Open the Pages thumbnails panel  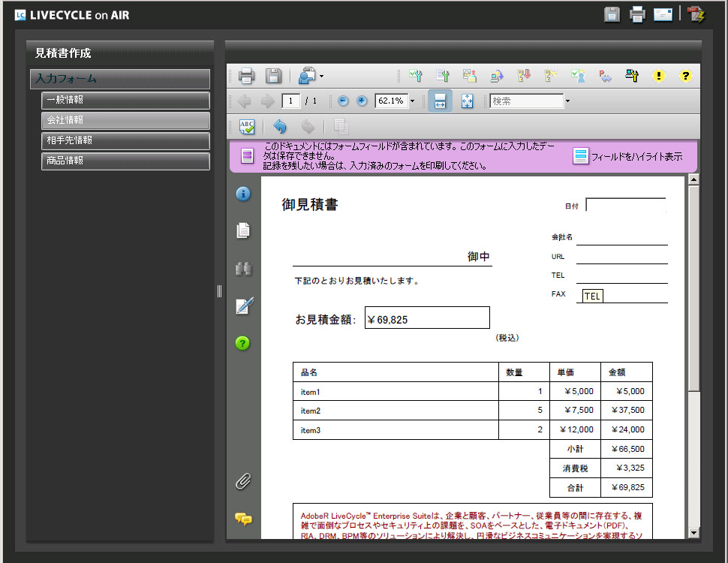tap(243, 230)
